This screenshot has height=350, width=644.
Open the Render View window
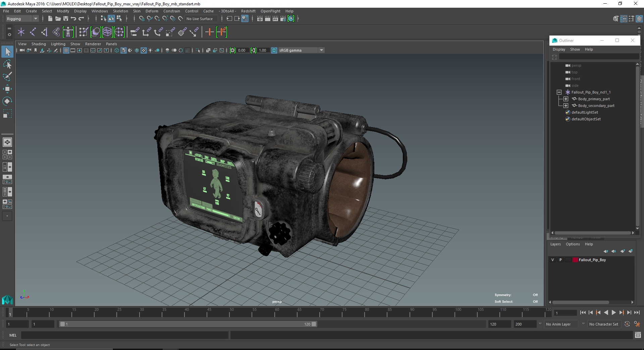click(260, 19)
